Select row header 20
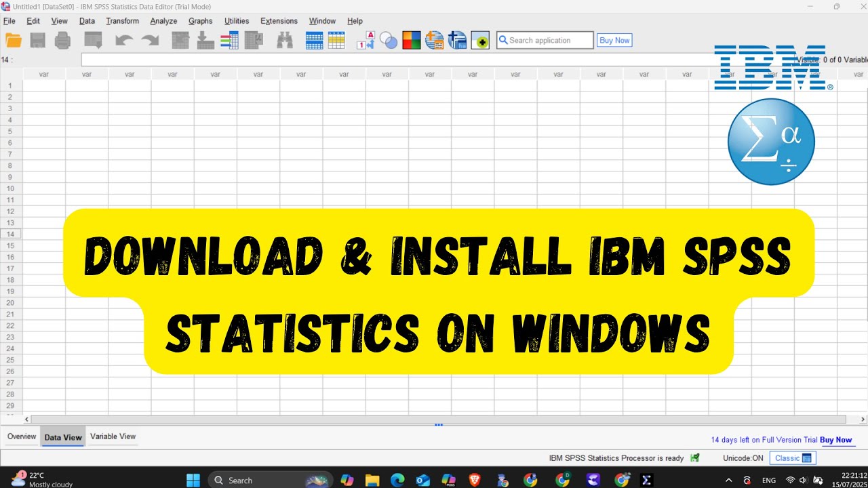The image size is (868, 488). [x=11, y=303]
